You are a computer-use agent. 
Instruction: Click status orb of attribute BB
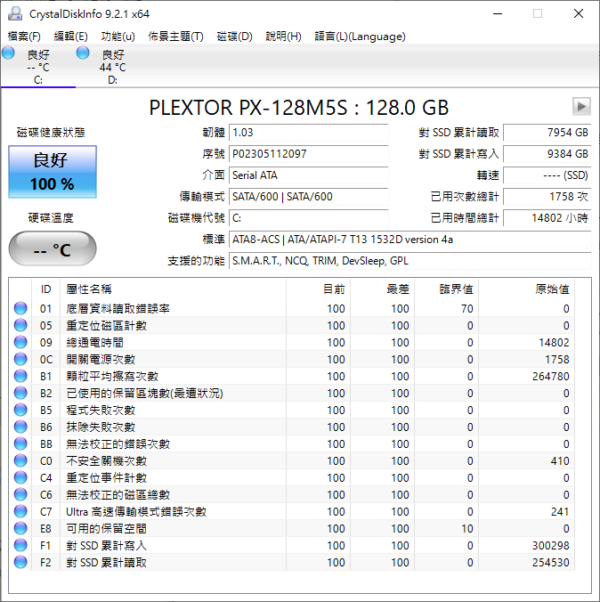(x=20, y=443)
